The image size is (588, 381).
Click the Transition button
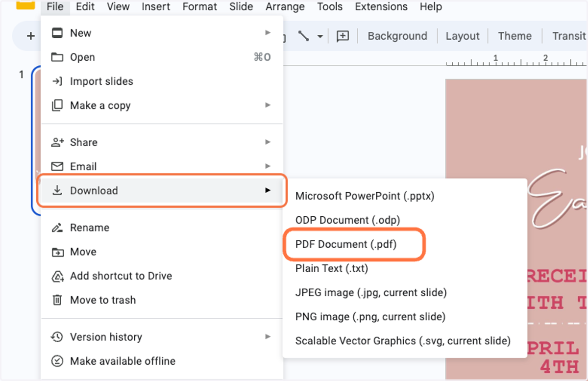point(568,36)
